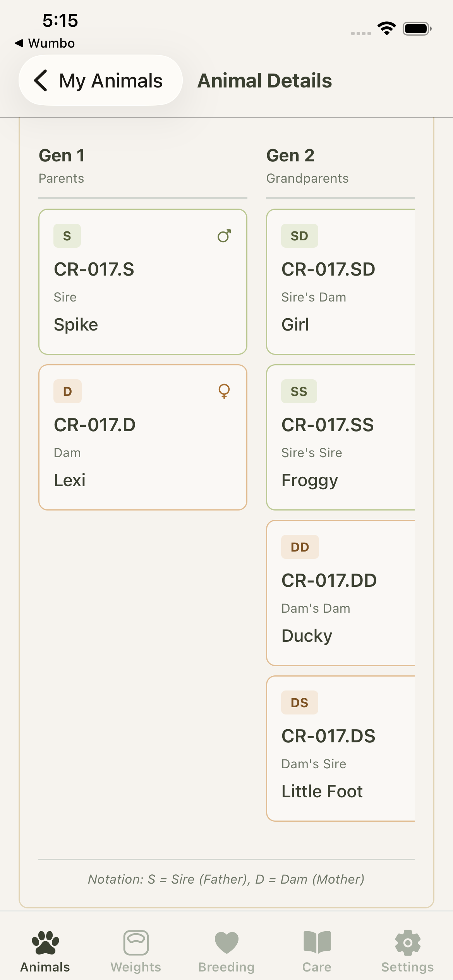Return to Wumbo app via status bar

[x=45, y=43]
